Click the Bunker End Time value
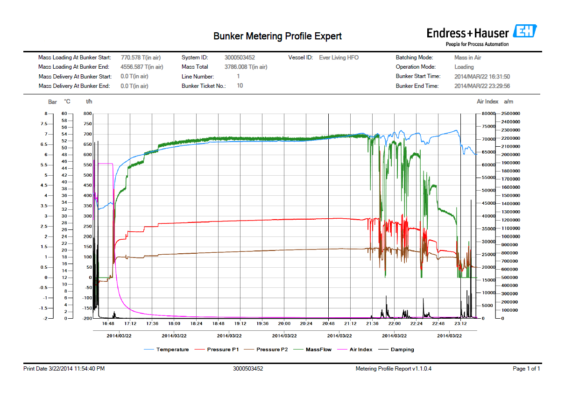The height and width of the screenshot is (400, 565). 482,86
